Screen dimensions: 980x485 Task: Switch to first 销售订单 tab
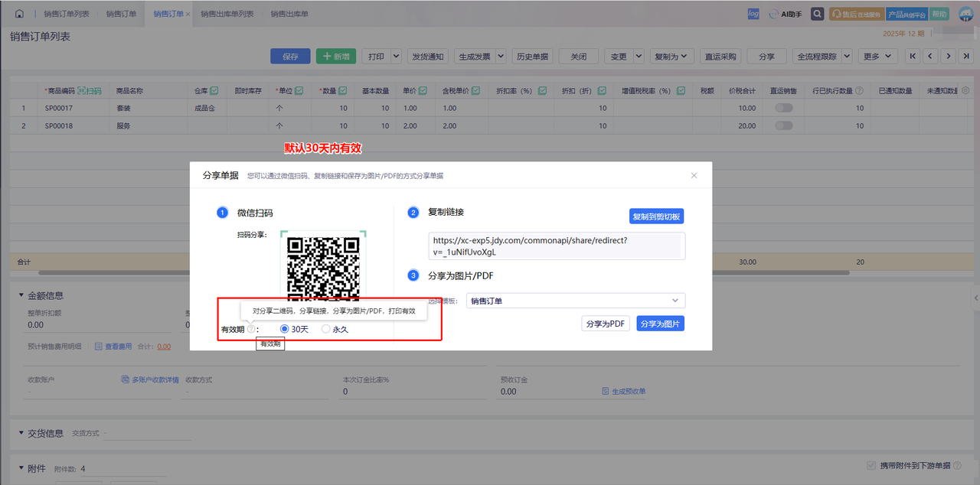pos(122,14)
